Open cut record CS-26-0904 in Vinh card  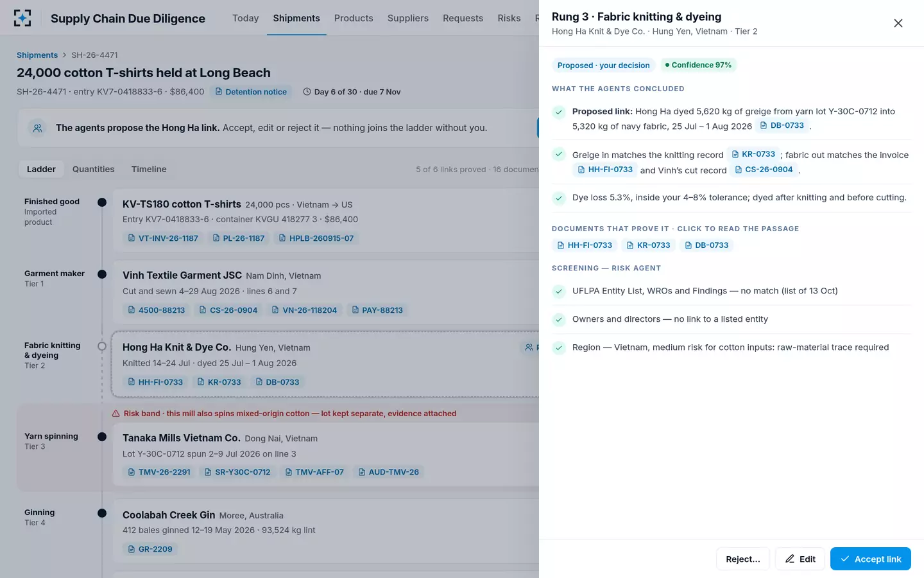coord(228,310)
